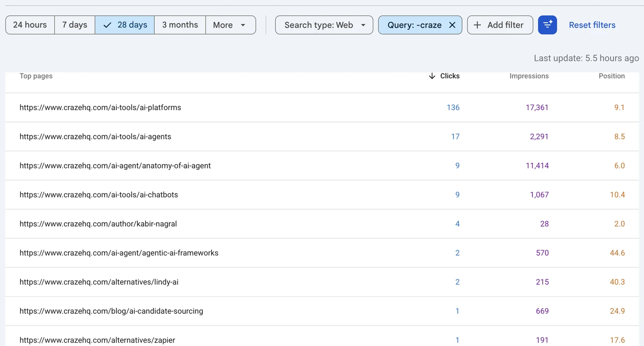Select the 3 months date range
This screenshot has width=644, height=346.
pyautogui.click(x=180, y=25)
